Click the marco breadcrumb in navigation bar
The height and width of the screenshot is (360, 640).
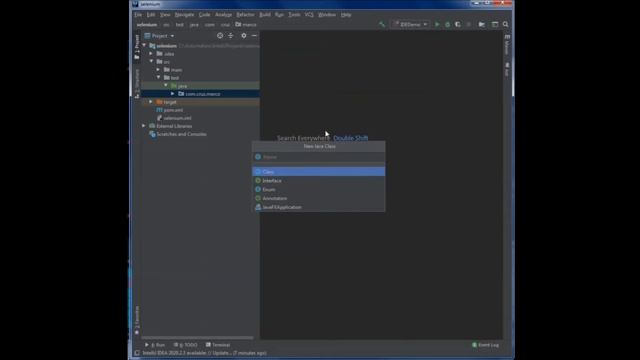coord(246,24)
